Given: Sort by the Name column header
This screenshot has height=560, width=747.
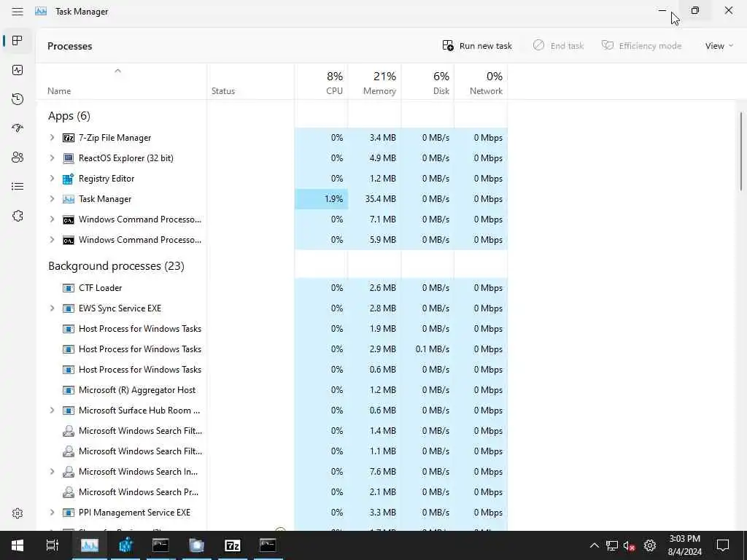Looking at the screenshot, I should (122, 82).
